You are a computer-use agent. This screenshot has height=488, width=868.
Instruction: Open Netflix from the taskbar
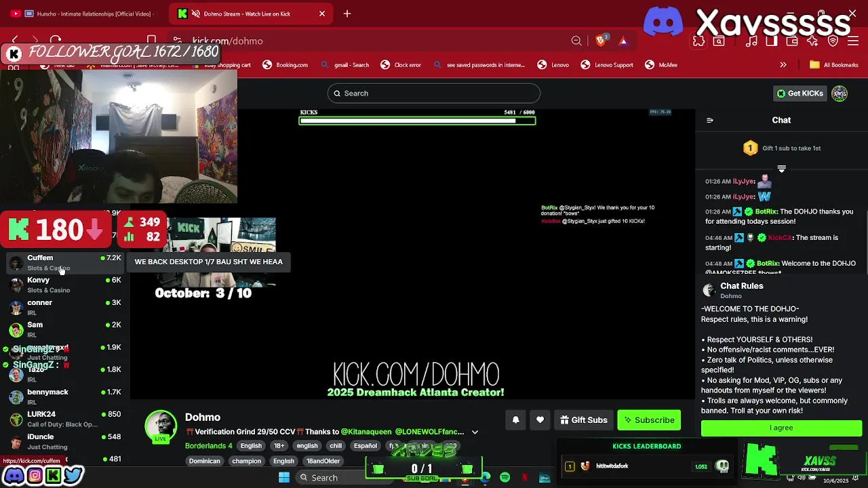(x=525, y=478)
